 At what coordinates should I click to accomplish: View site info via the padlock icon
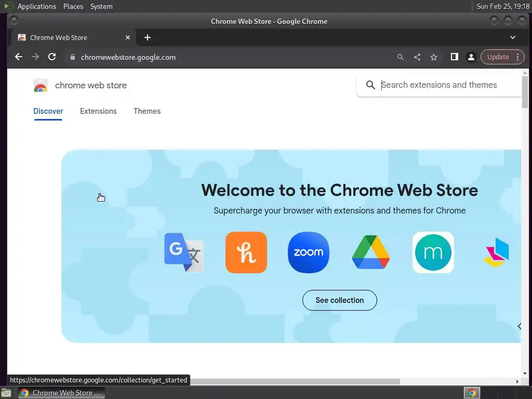tap(72, 57)
